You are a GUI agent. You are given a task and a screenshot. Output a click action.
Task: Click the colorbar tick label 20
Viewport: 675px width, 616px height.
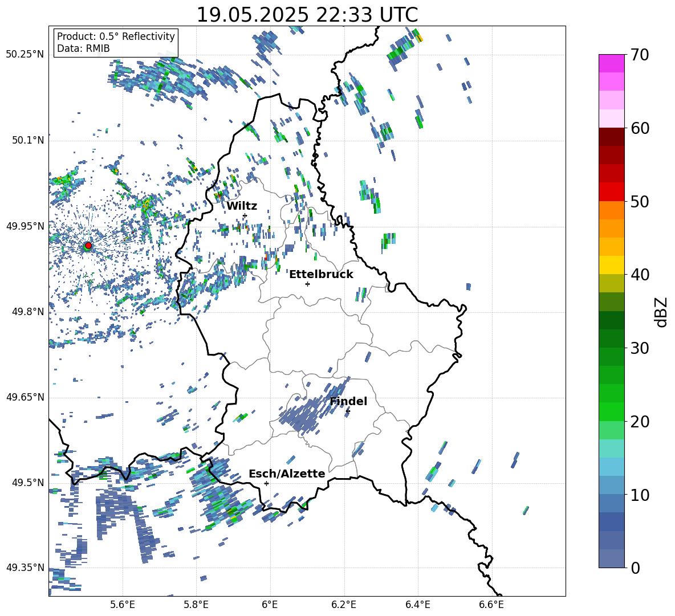(640, 422)
